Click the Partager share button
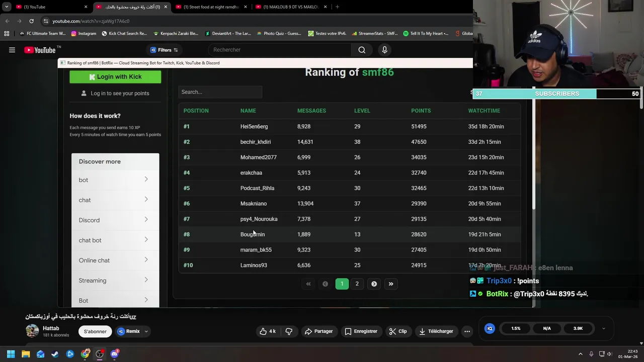 click(x=318, y=331)
